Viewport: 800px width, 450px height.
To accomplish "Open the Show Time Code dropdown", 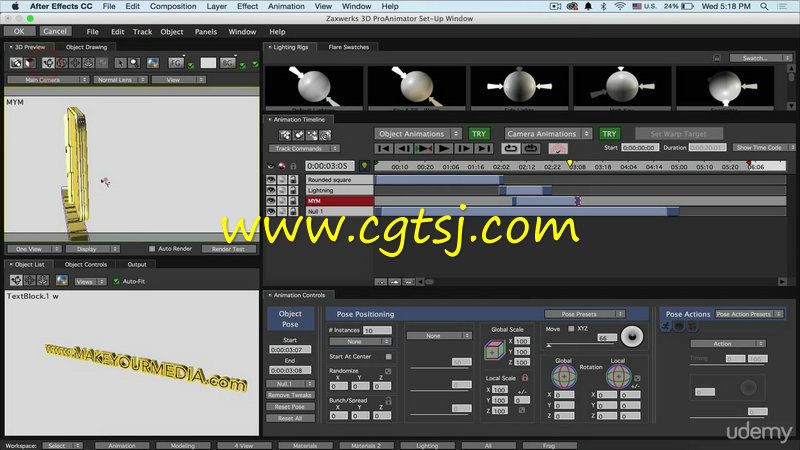I will point(764,147).
